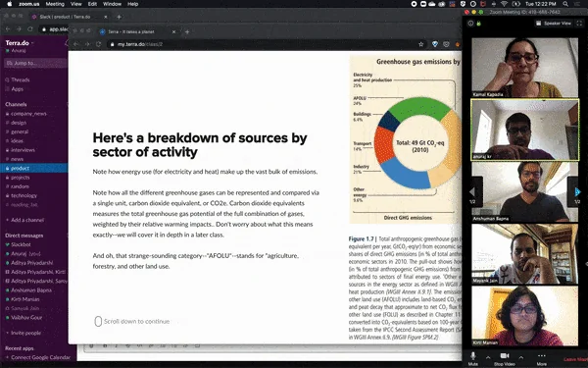Click the Wi-Fi icon in menu bar
This screenshot has width=588, height=368.
coord(504,4)
